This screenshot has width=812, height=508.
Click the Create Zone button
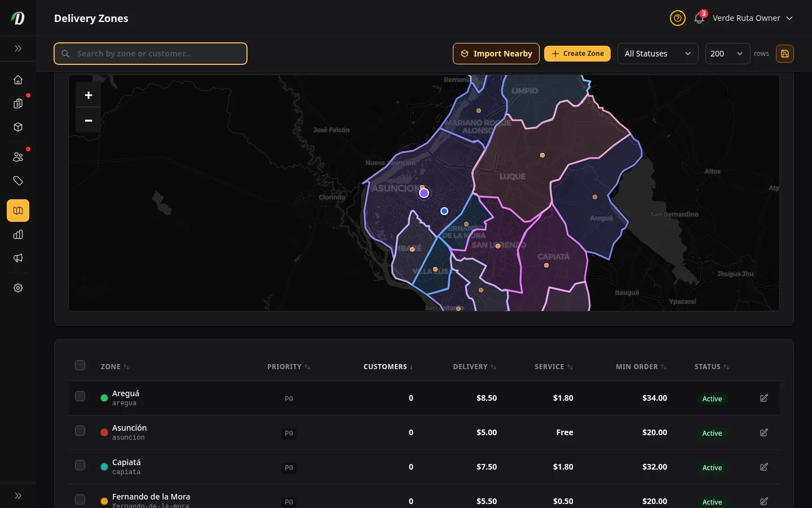[x=577, y=54]
